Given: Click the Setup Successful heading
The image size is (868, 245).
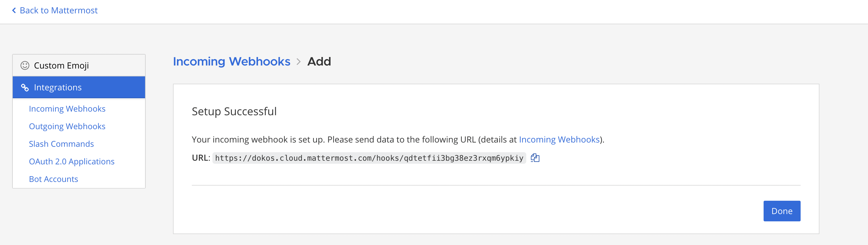Looking at the screenshot, I should 234,111.
